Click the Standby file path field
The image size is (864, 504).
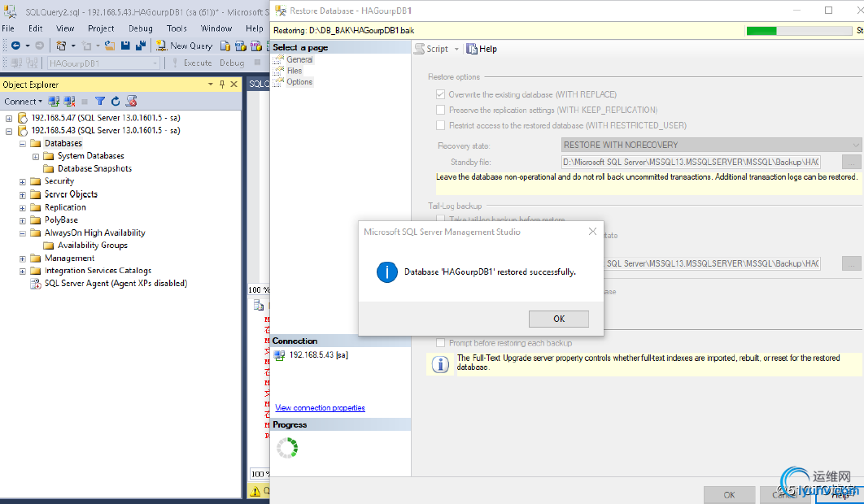(x=691, y=163)
